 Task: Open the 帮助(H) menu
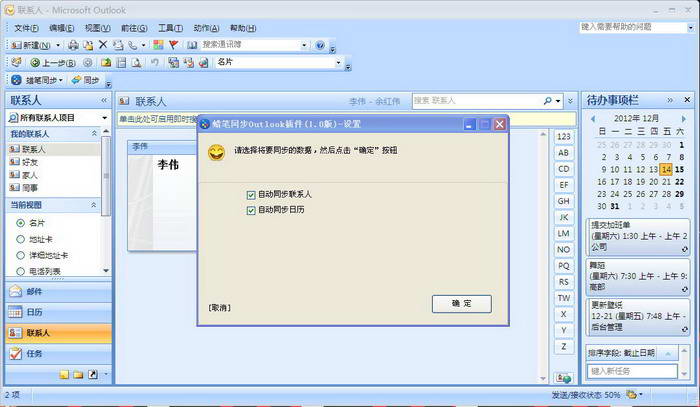243,28
